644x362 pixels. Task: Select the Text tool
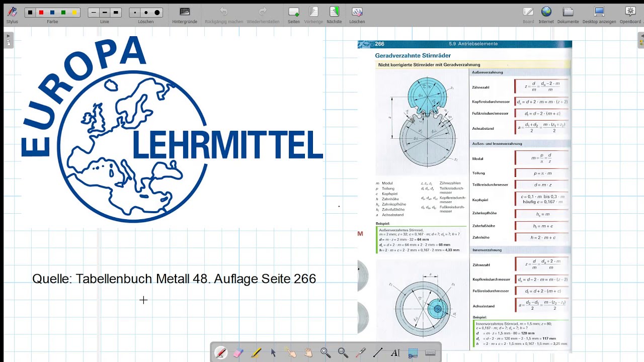(x=395, y=353)
